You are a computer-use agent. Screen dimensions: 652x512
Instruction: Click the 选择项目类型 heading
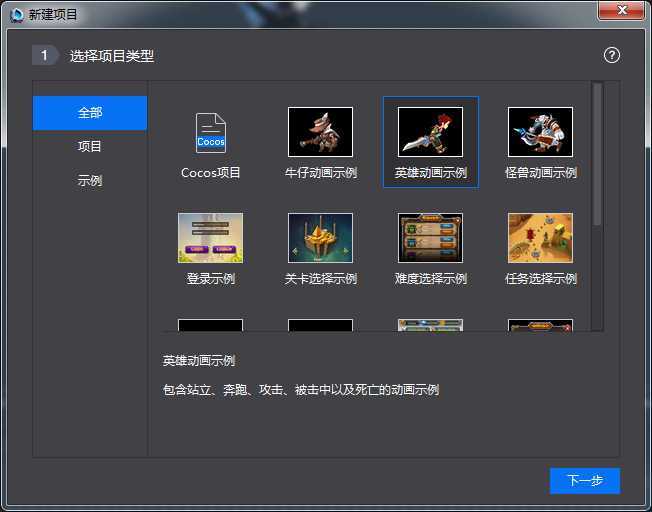coord(112,56)
